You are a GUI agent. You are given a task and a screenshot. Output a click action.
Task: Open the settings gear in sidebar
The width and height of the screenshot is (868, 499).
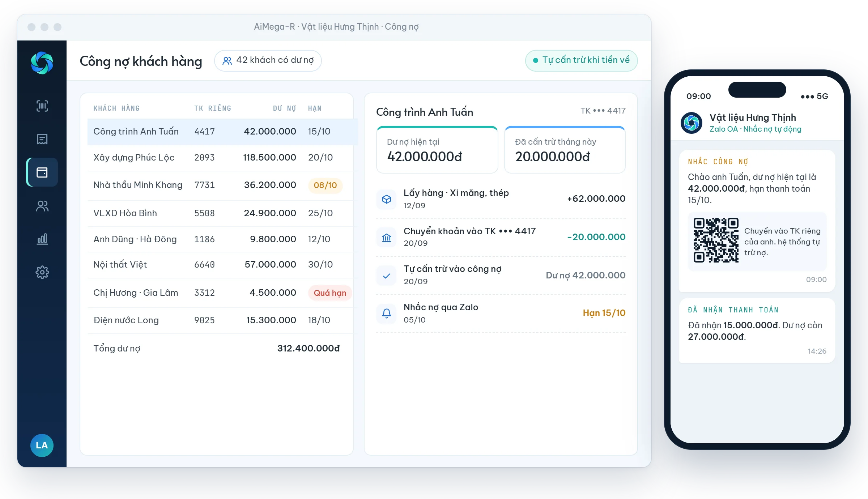(x=42, y=272)
